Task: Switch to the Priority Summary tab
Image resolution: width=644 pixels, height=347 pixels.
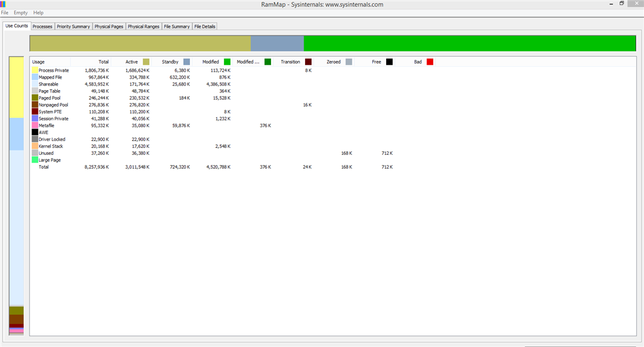Action: click(73, 26)
